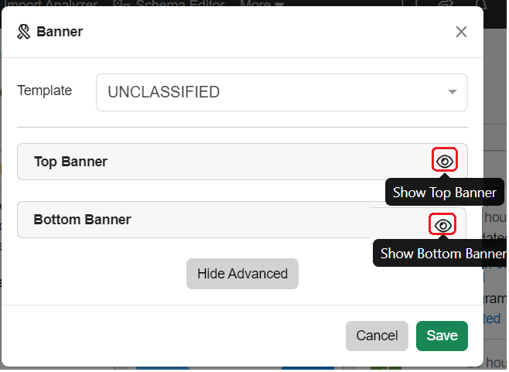
Task: Cancel the Banner dialog
Action: 377,336
